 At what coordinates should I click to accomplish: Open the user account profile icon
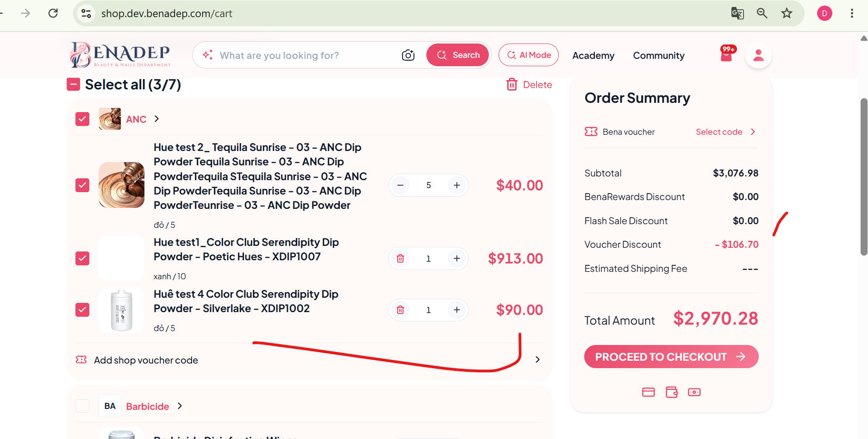tap(758, 55)
